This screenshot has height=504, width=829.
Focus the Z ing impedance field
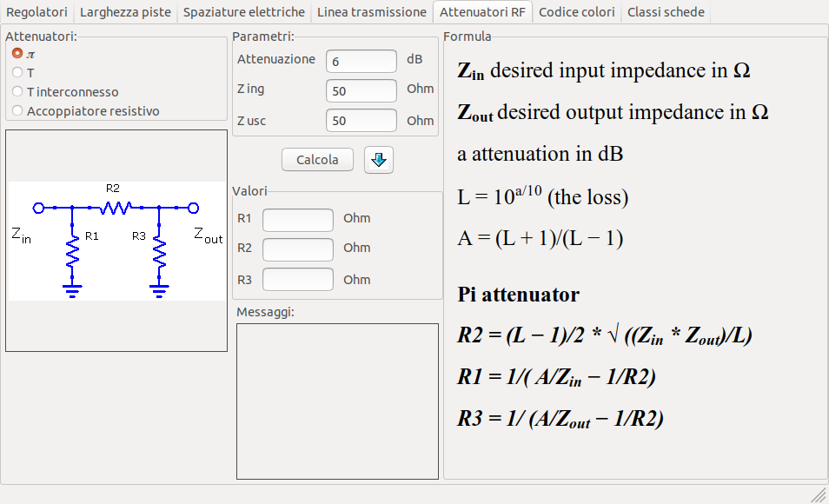361,91
